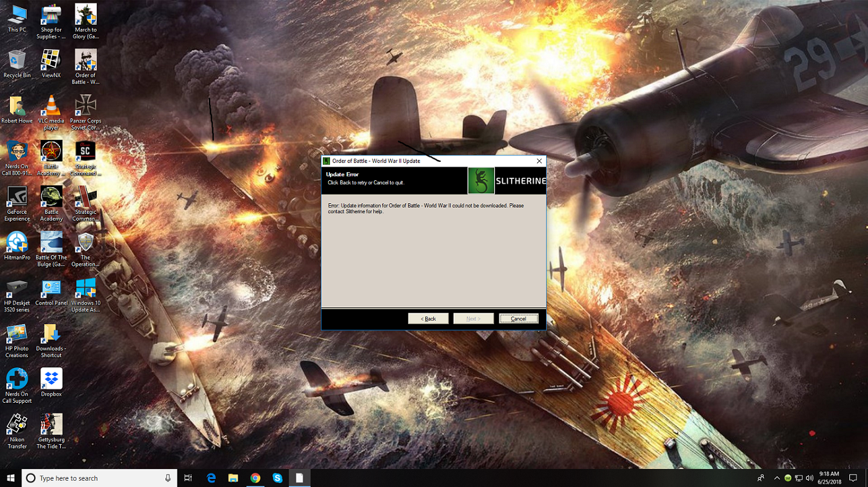The image size is (868, 487).
Task: Open the People icon in the tray
Action: tap(761, 478)
